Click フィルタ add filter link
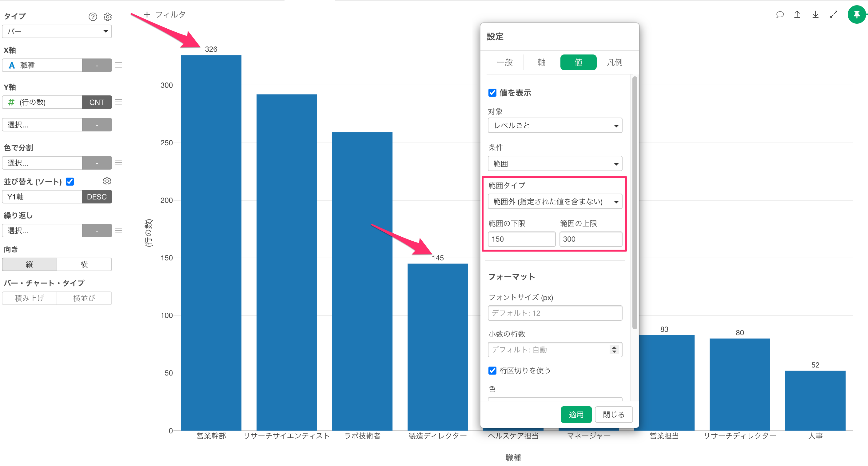Screen dimensions: 868x466 170,14
